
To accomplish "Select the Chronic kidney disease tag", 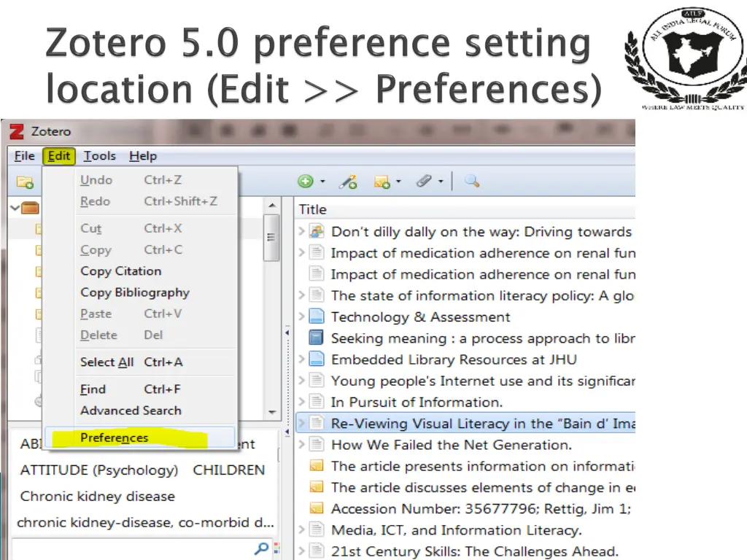I will pyautogui.click(x=98, y=496).
